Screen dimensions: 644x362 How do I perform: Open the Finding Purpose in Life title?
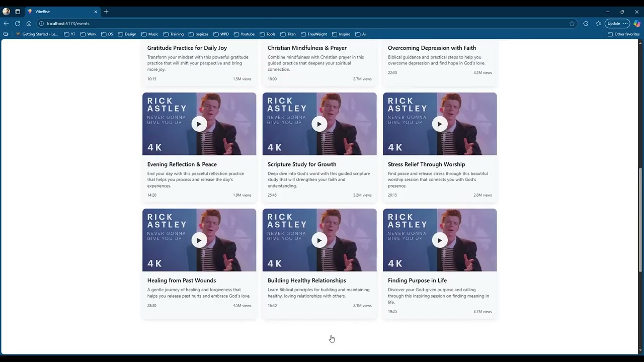[x=418, y=281]
